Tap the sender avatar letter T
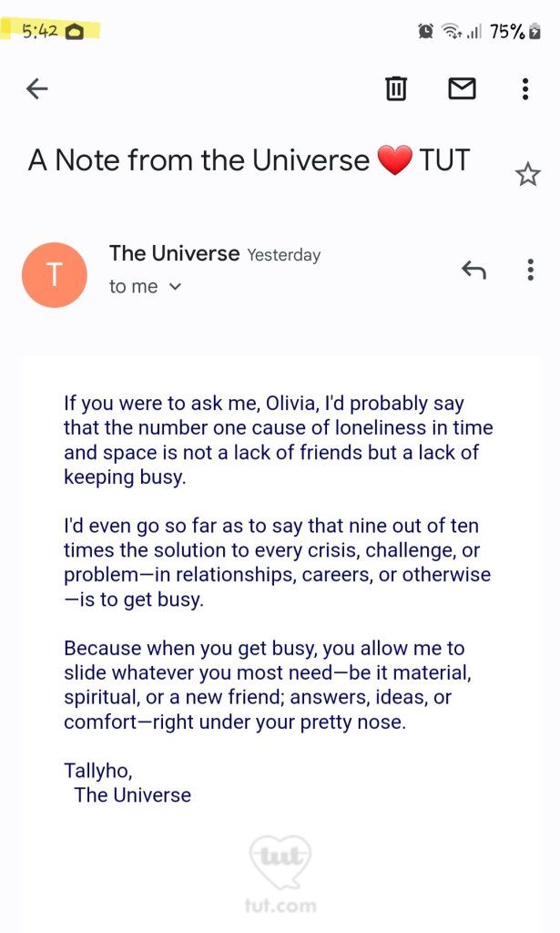560x933 pixels. 54,274
